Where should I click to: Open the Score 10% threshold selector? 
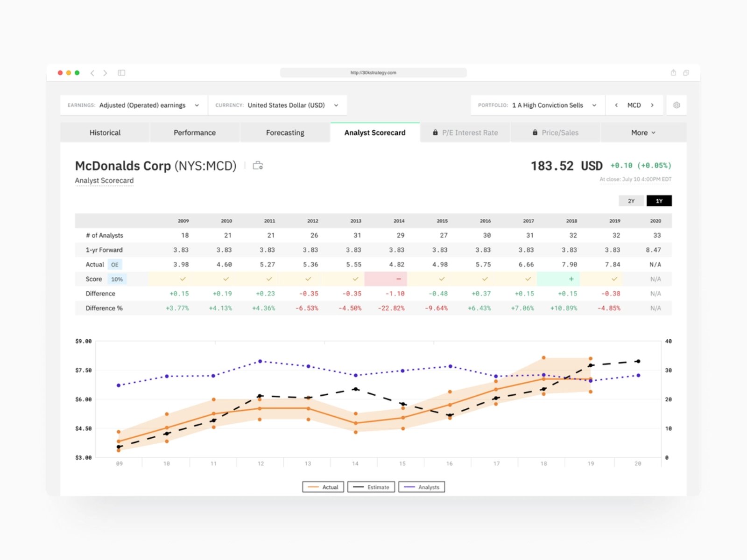click(117, 279)
